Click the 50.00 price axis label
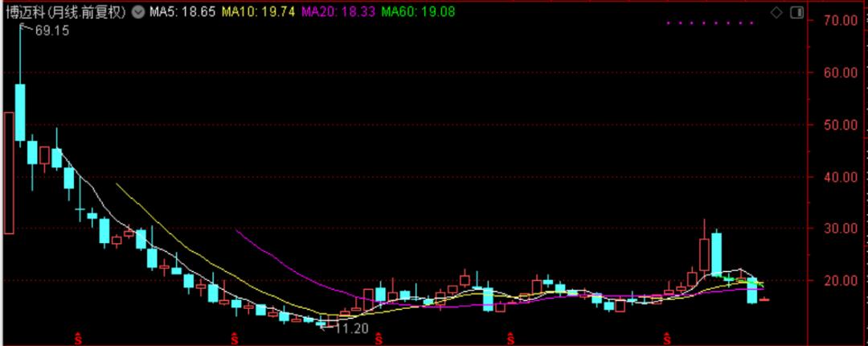 840,125
